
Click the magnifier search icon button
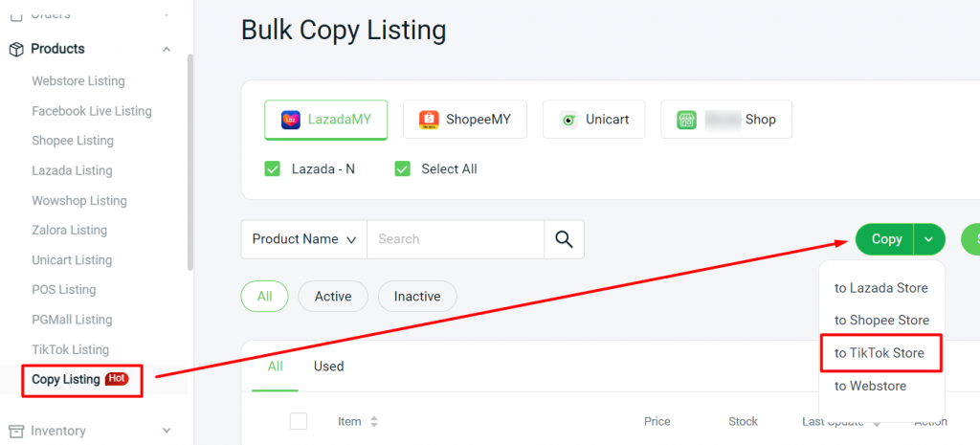tap(564, 238)
